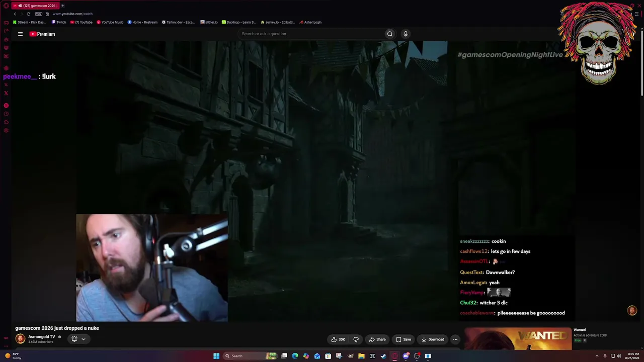Open the system tray volume control
The width and height of the screenshot is (644, 362).
[x=619, y=356]
